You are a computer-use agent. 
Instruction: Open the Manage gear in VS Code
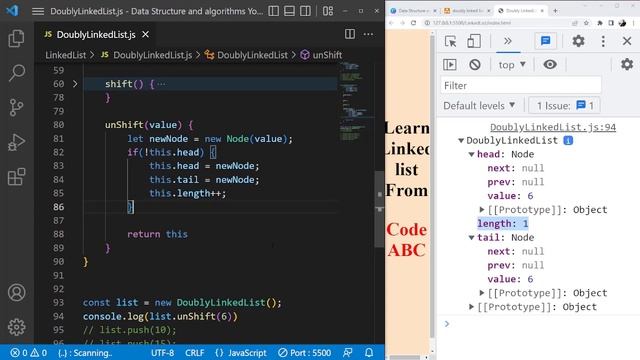click(16, 327)
